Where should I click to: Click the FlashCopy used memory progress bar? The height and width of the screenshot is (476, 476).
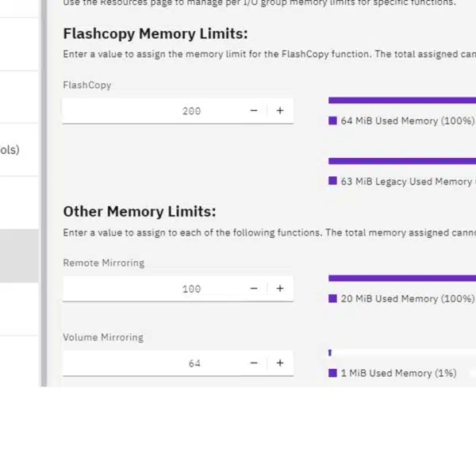point(402,101)
